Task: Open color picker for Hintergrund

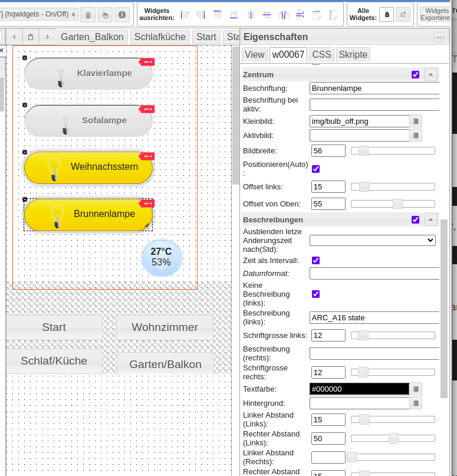Action: [416, 403]
